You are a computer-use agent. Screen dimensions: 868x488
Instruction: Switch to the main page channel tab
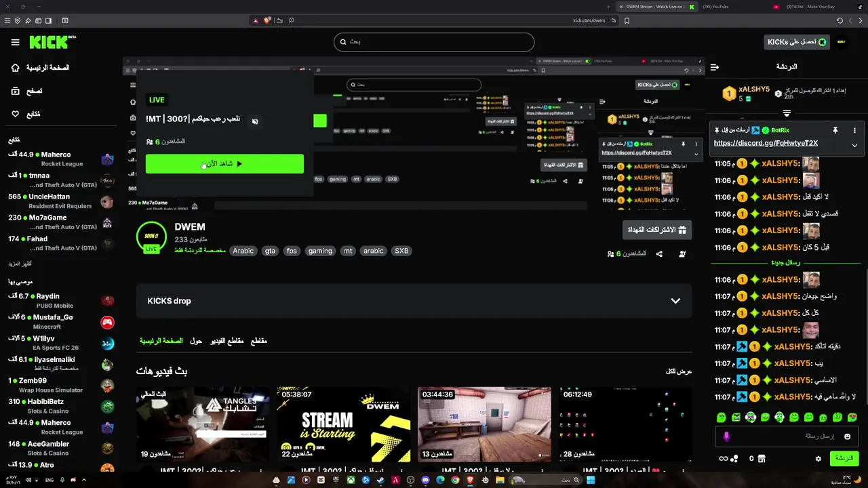[161, 341]
